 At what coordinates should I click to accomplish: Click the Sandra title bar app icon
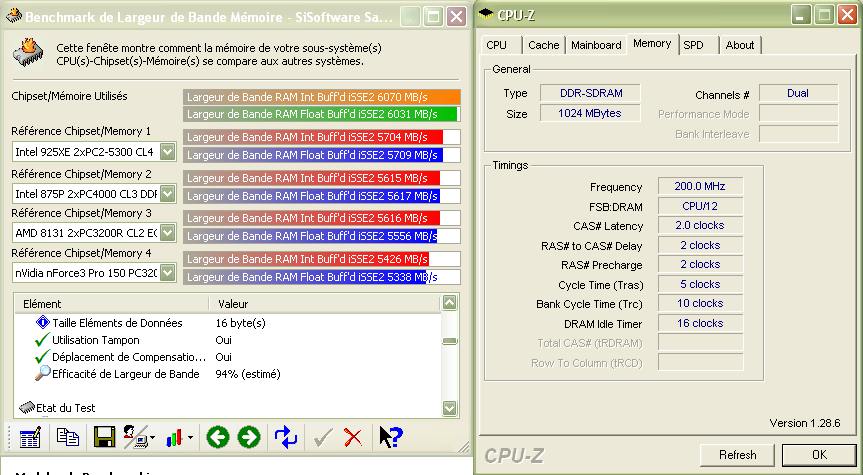14,15
